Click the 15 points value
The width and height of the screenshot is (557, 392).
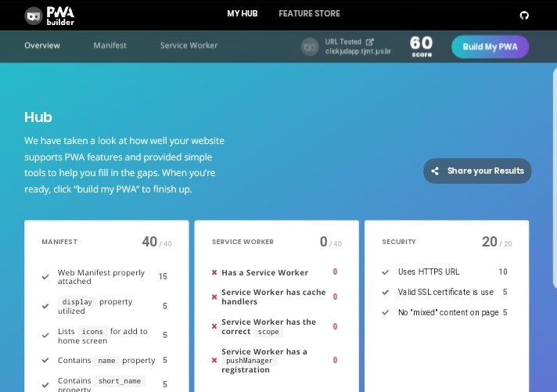(x=163, y=276)
